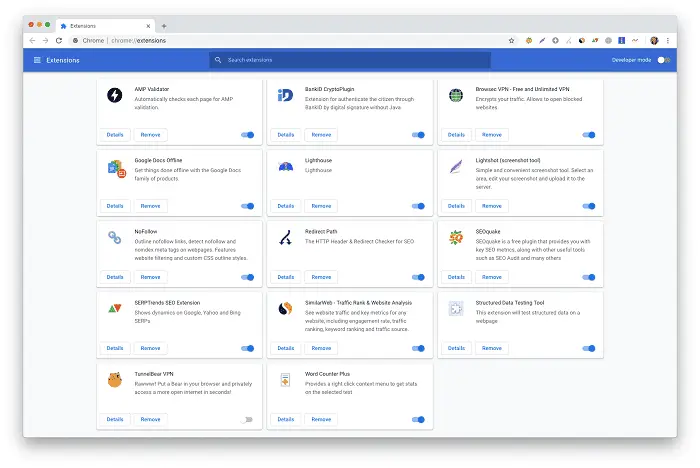Viewport: 700px width, 468px height.
Task: Click the NoFollow chain-link icon
Action: (x=115, y=238)
